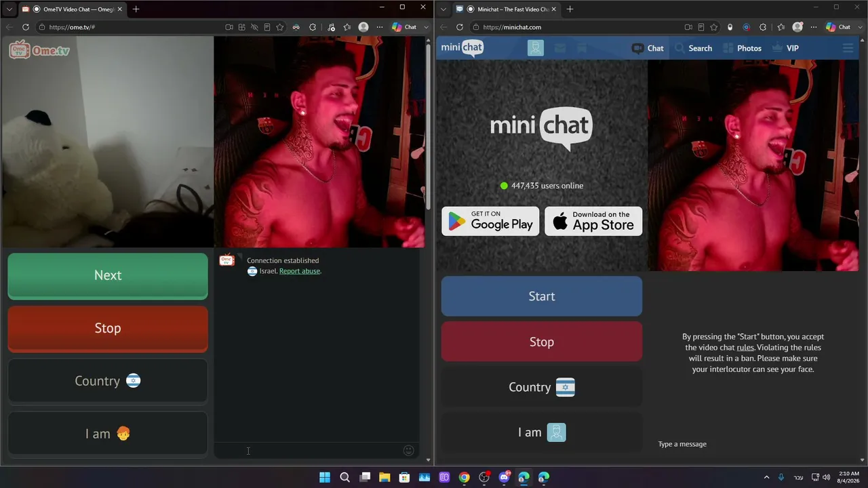
Task: Open the taskbar clock showing 2:10 AM
Action: click(848, 477)
